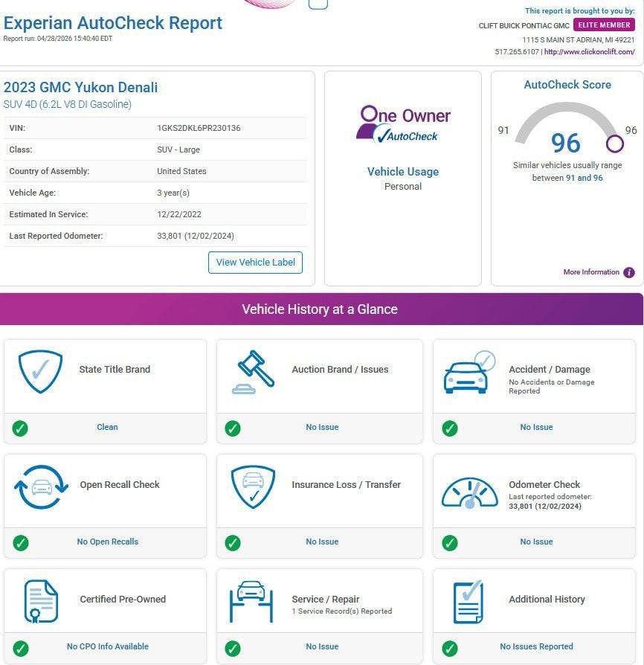Open the More Information info icon
Viewport: 644px width, 665px height.
(x=629, y=272)
